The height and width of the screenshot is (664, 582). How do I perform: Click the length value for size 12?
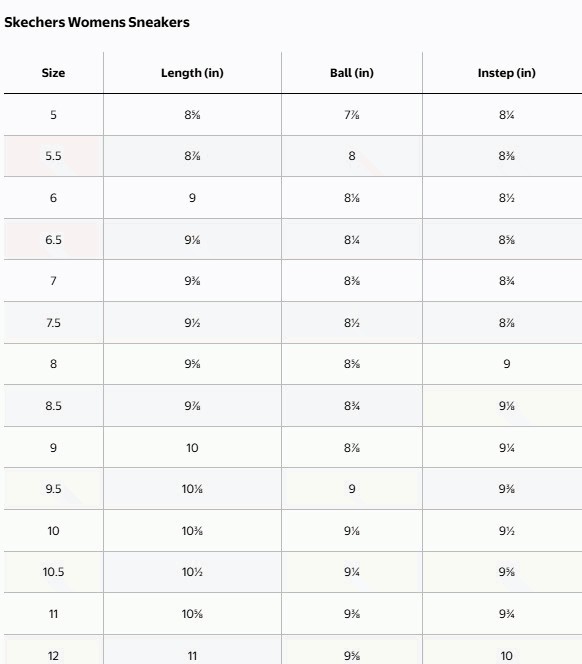(192, 656)
